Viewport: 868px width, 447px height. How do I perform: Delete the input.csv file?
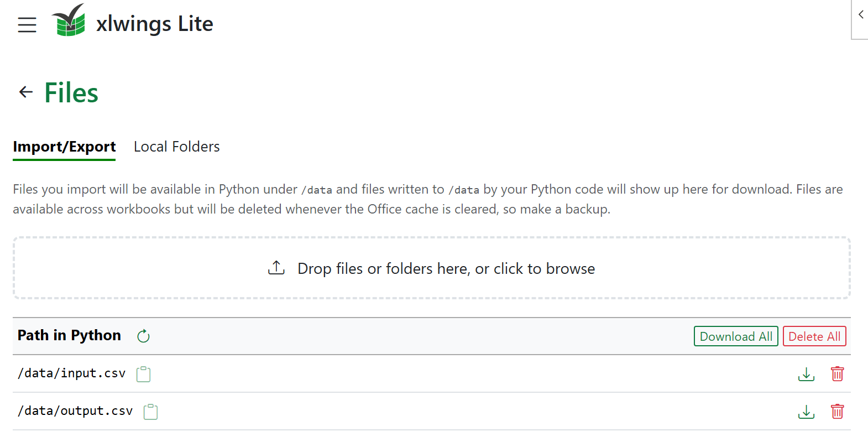837,374
